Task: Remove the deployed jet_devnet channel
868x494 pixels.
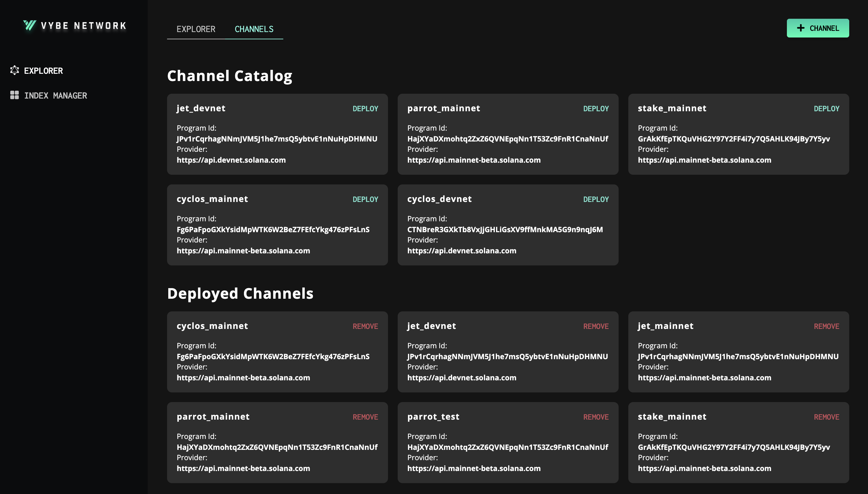Action: [596, 326]
